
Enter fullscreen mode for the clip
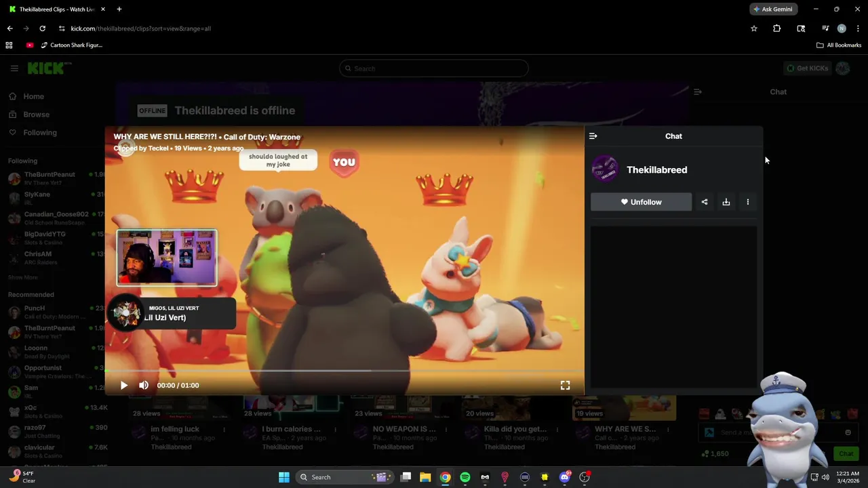[565, 385]
